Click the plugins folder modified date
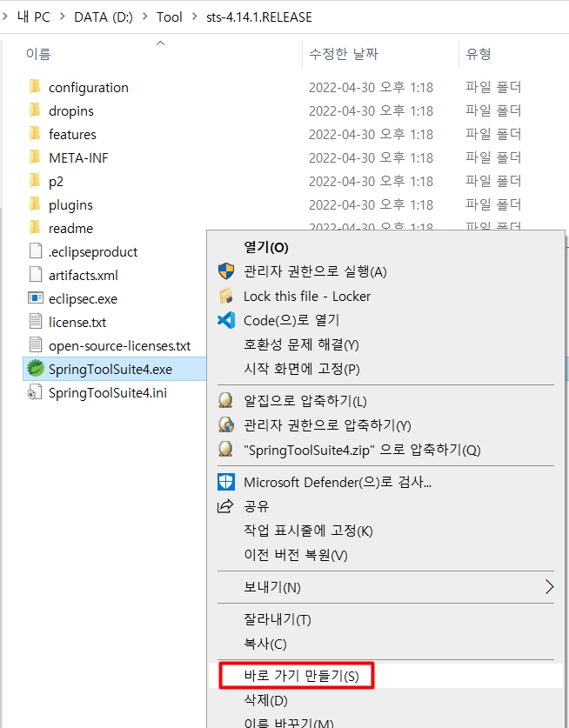The image size is (569, 728). coord(372,204)
